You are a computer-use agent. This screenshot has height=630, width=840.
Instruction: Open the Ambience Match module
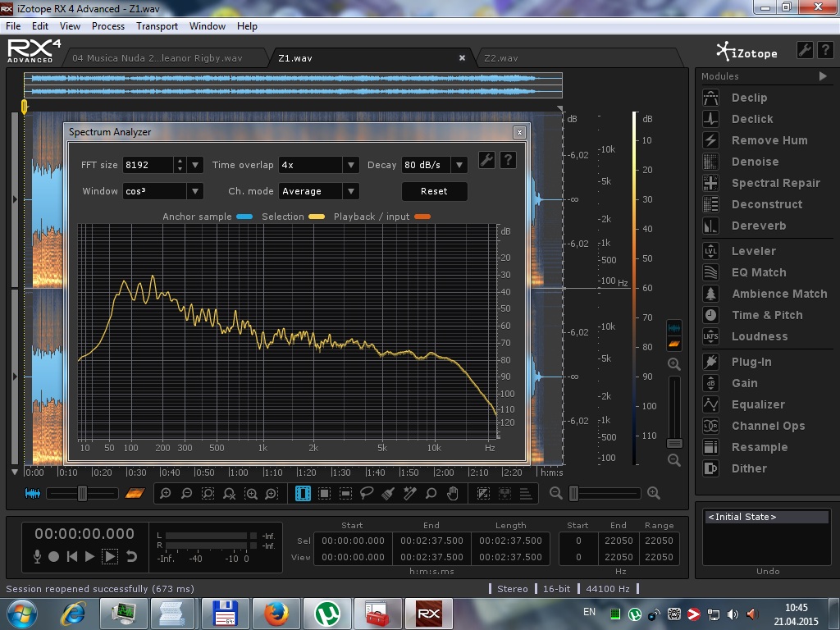point(779,294)
